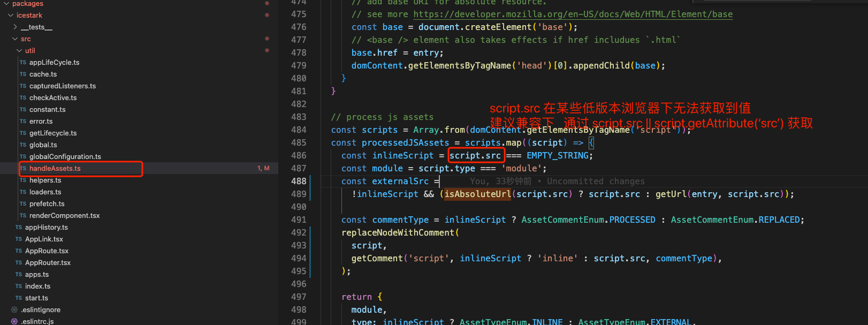Collapse the icestark folder chevron

(x=11, y=15)
